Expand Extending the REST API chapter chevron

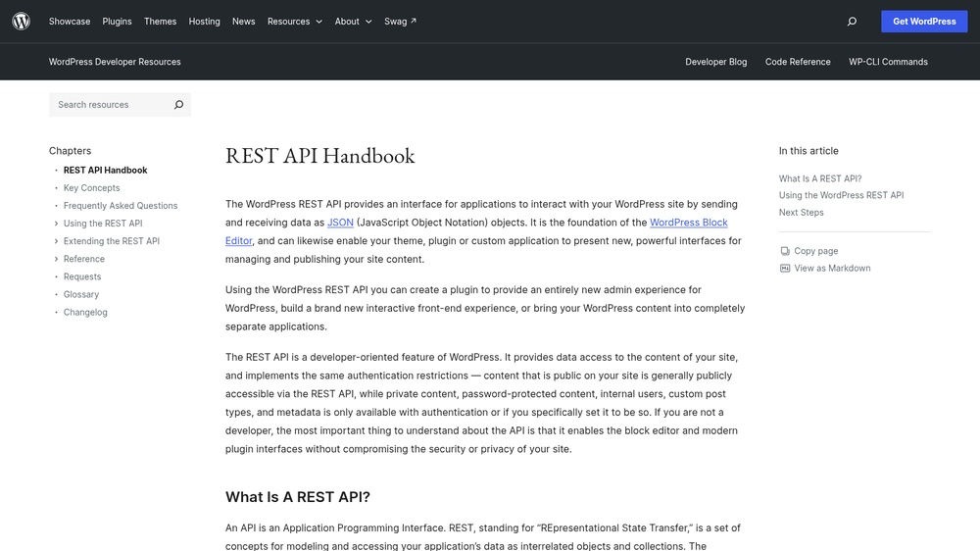click(x=56, y=241)
